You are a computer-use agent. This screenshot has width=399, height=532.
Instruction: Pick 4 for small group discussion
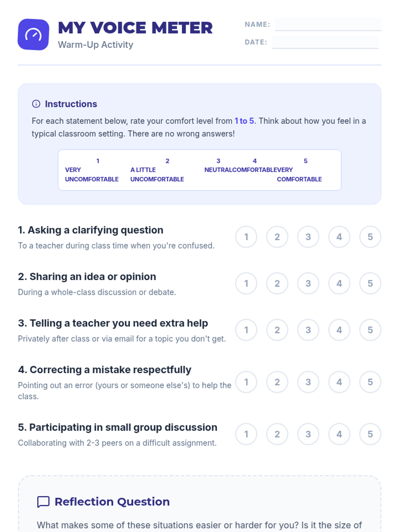click(339, 434)
